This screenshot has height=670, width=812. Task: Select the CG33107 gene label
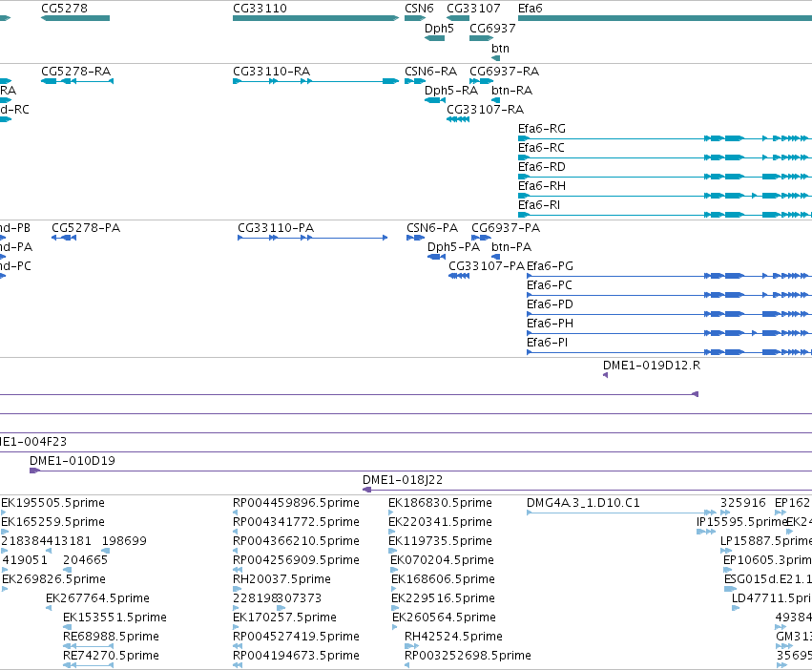[x=473, y=9]
